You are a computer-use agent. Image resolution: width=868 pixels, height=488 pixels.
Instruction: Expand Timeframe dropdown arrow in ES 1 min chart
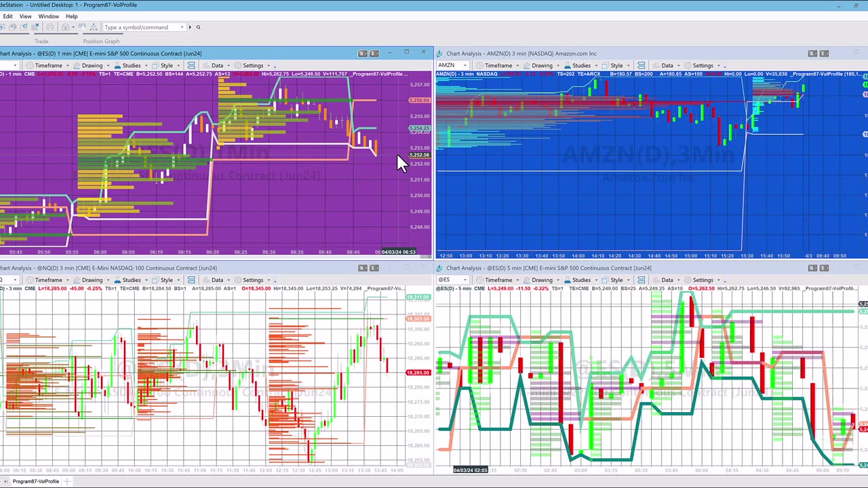click(x=67, y=66)
